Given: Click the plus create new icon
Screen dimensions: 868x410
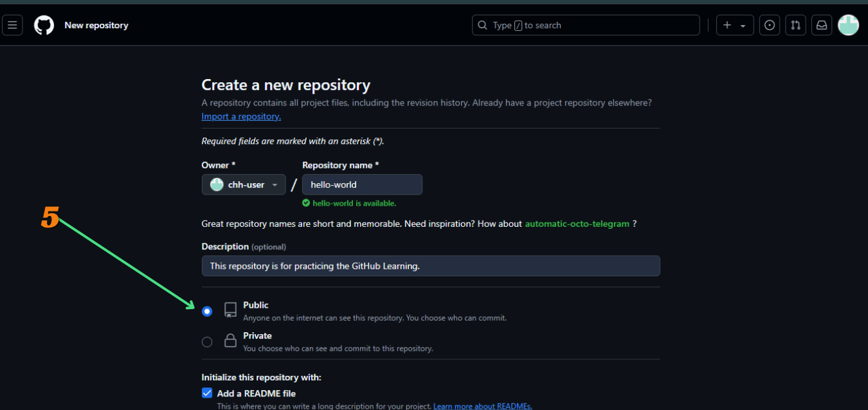Looking at the screenshot, I should click(727, 25).
